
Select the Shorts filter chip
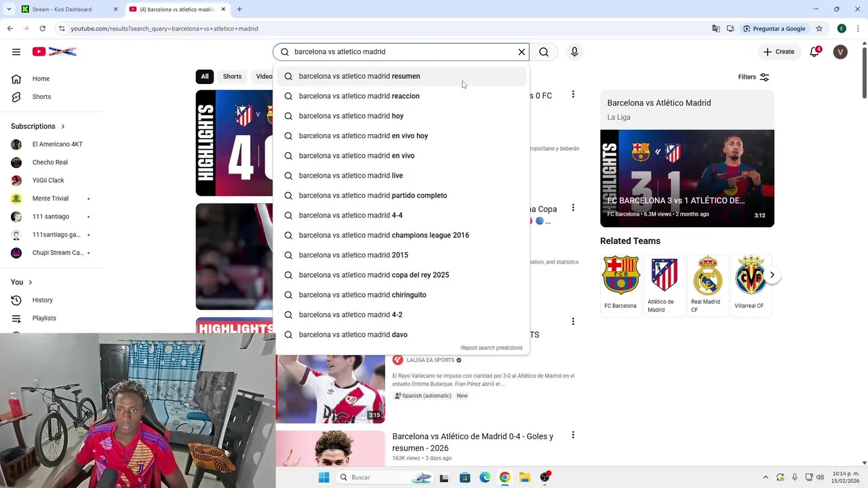click(232, 77)
